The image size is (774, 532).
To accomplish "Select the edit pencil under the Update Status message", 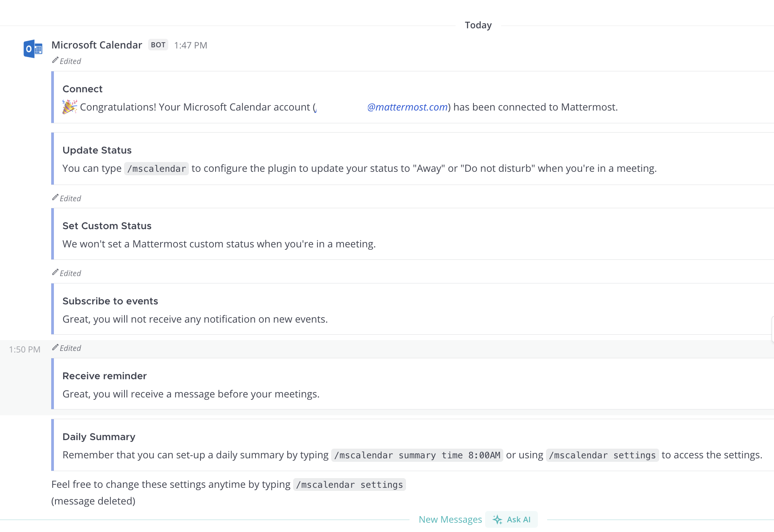I will click(55, 197).
